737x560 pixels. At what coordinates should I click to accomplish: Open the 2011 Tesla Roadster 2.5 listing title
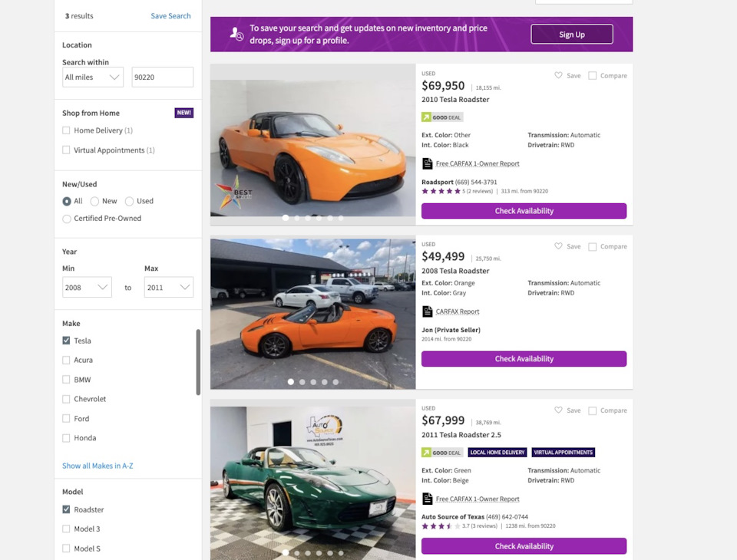tap(461, 435)
